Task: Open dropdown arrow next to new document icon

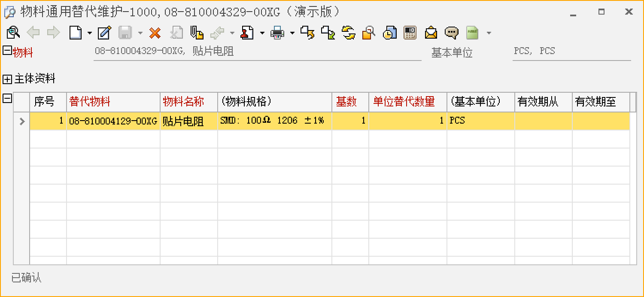Action: coord(89,33)
